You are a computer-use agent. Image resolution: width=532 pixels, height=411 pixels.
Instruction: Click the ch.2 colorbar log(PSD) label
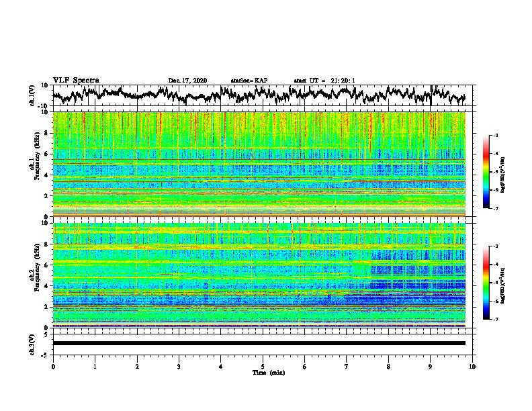503,286
